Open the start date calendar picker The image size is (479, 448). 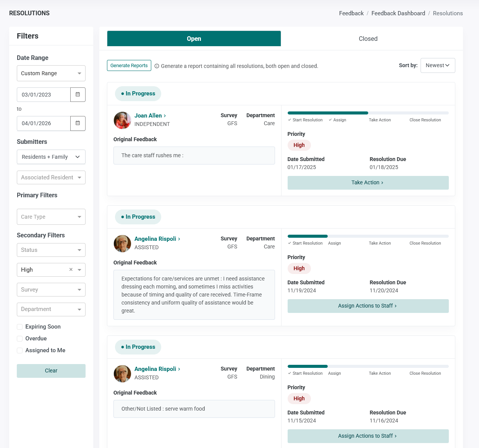click(x=78, y=95)
